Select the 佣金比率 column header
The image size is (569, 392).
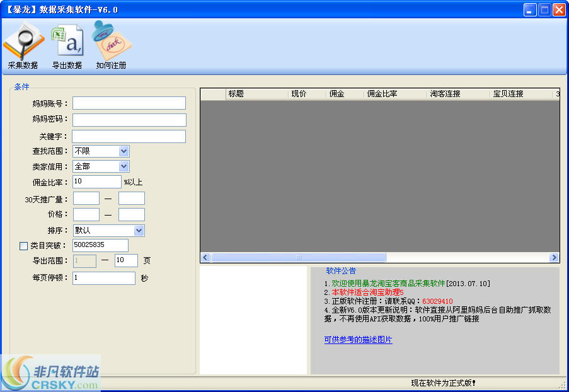pos(395,94)
